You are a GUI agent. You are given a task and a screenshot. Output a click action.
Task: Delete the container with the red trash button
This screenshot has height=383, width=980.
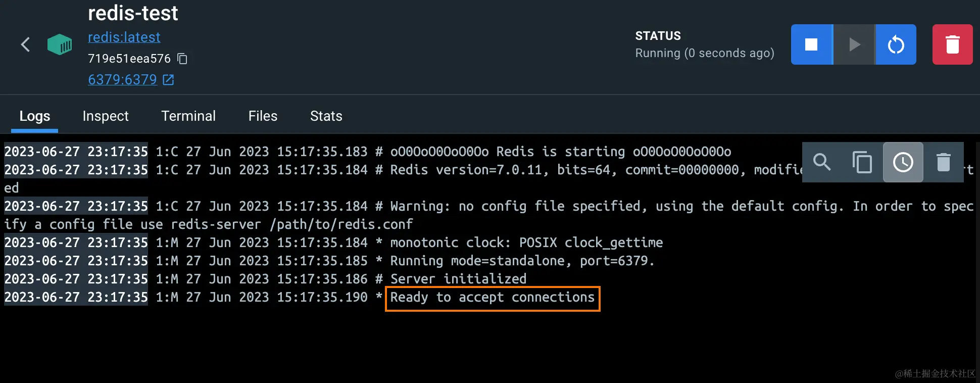coord(953,44)
